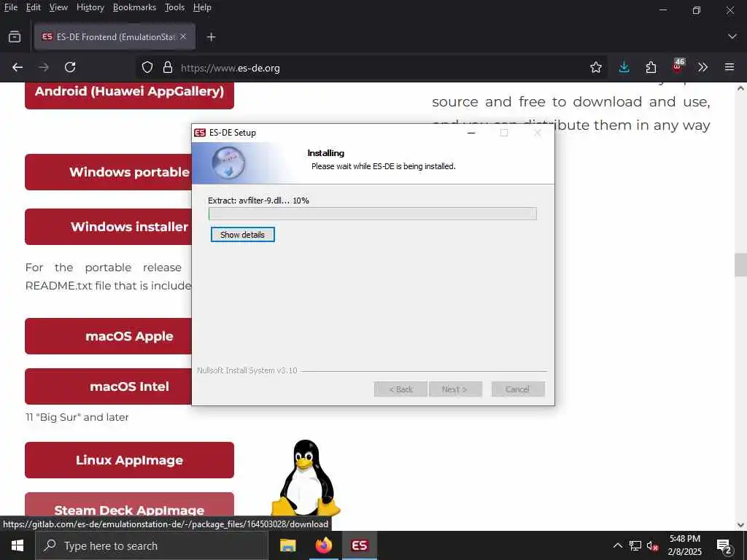Click Windows portable download button
This screenshot has width=747, height=560.
click(x=109, y=172)
